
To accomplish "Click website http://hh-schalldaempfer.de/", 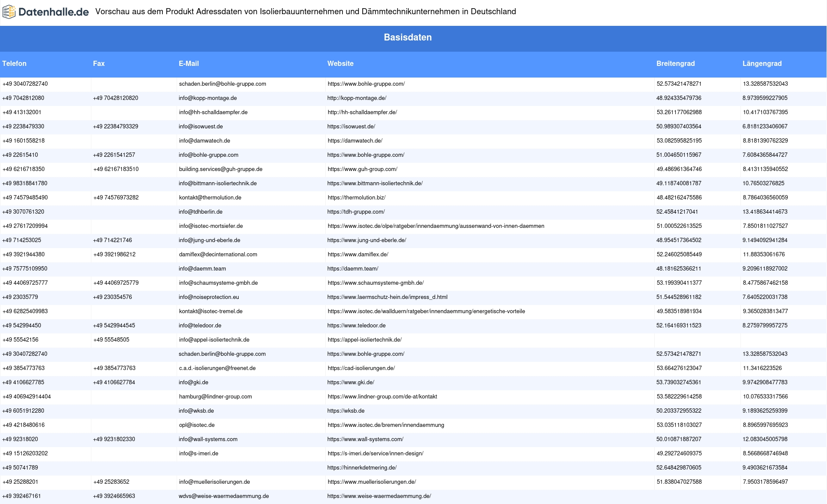I will click(x=362, y=112).
